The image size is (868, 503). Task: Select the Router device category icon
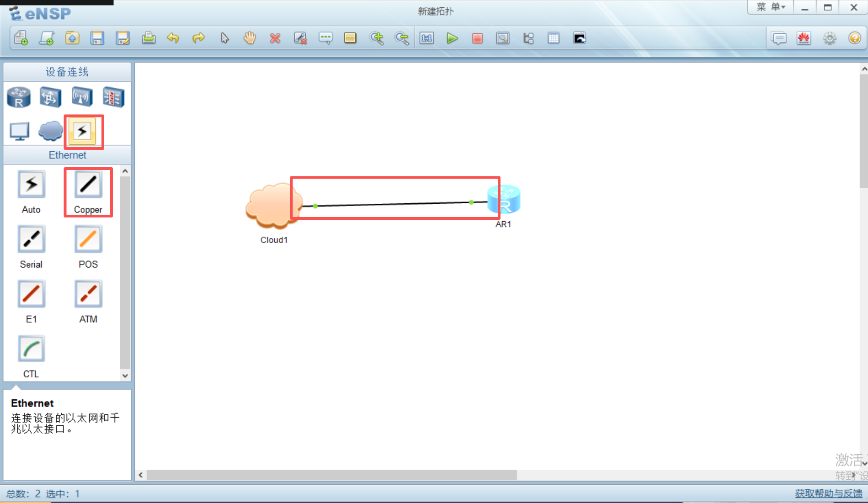click(19, 97)
